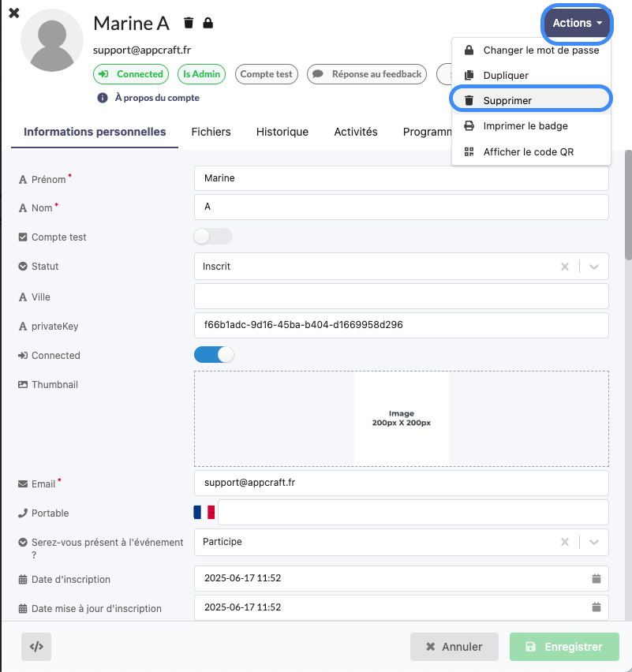Expand the Serez-vous présent dropdown arrow
The width and height of the screenshot is (632, 672).
click(x=594, y=542)
